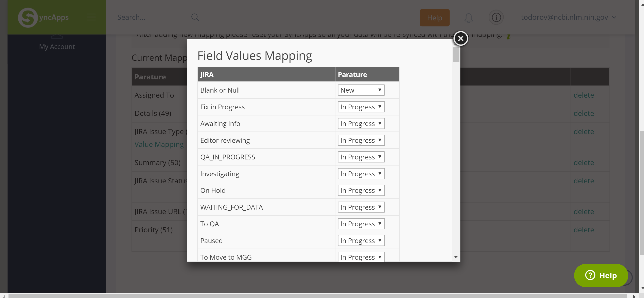The width and height of the screenshot is (644, 298).
Task: Click delete for JIRA Issue URL mapping
Action: (x=584, y=212)
